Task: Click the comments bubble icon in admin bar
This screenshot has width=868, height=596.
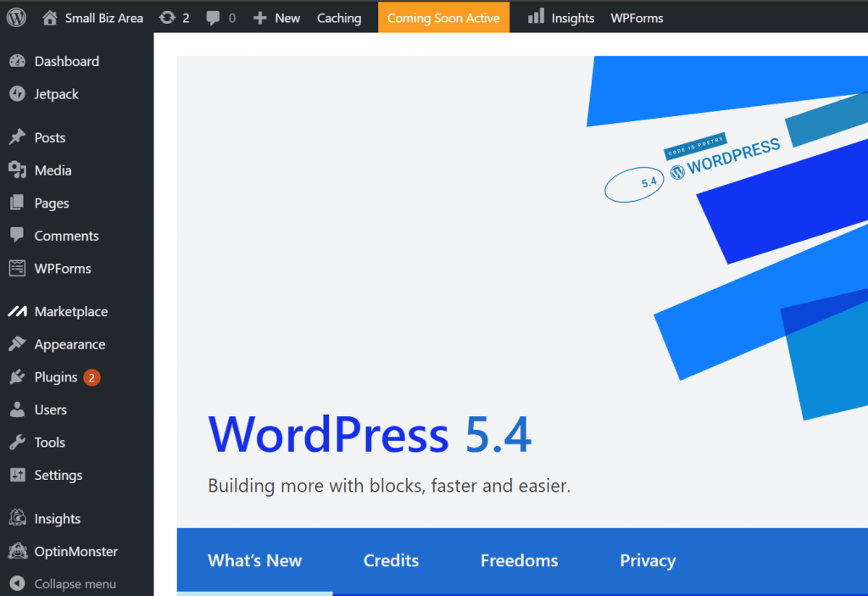Action: click(213, 19)
